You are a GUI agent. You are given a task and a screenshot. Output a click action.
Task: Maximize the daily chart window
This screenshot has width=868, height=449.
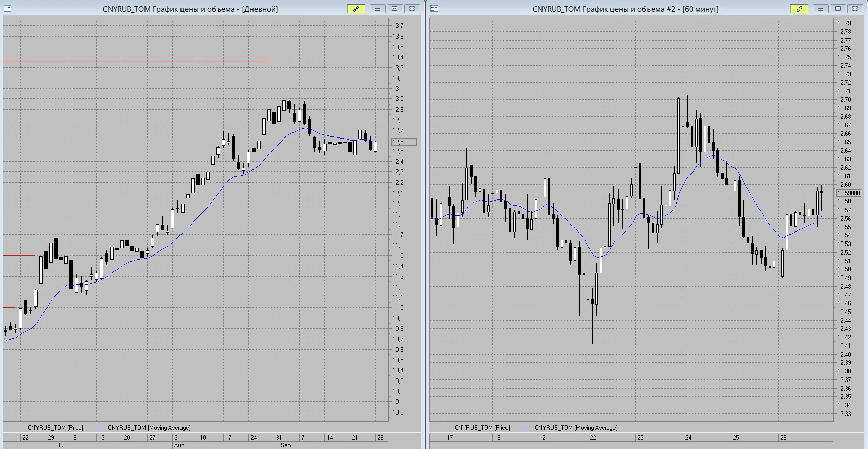[x=395, y=9]
